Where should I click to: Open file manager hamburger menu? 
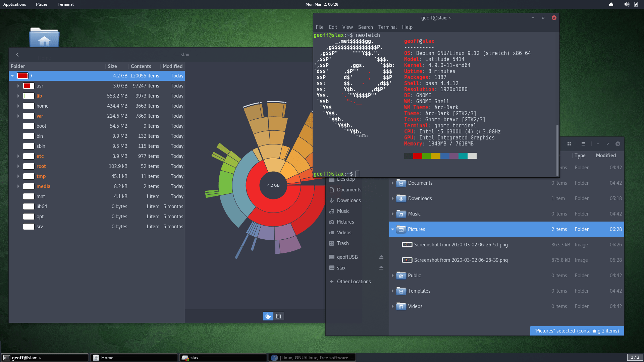[583, 144]
